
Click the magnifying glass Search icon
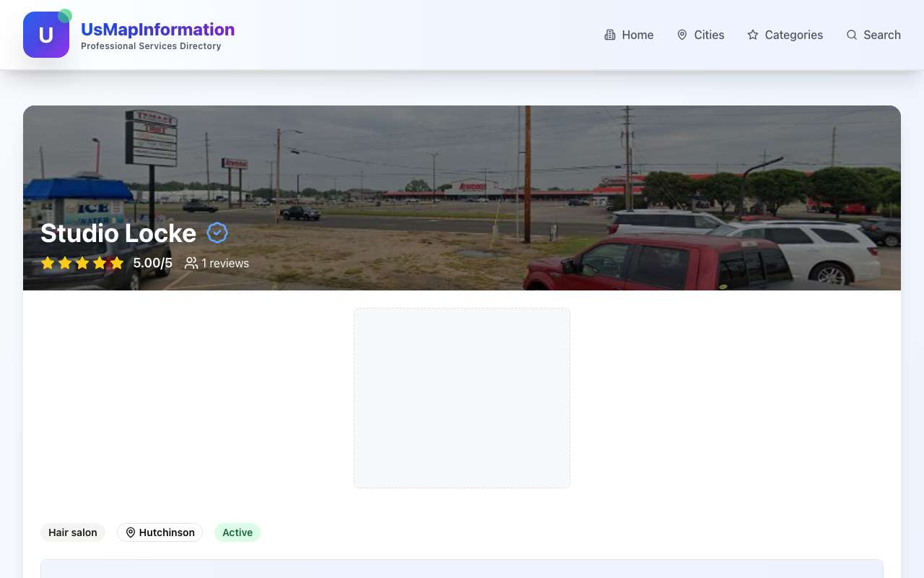pyautogui.click(x=852, y=35)
